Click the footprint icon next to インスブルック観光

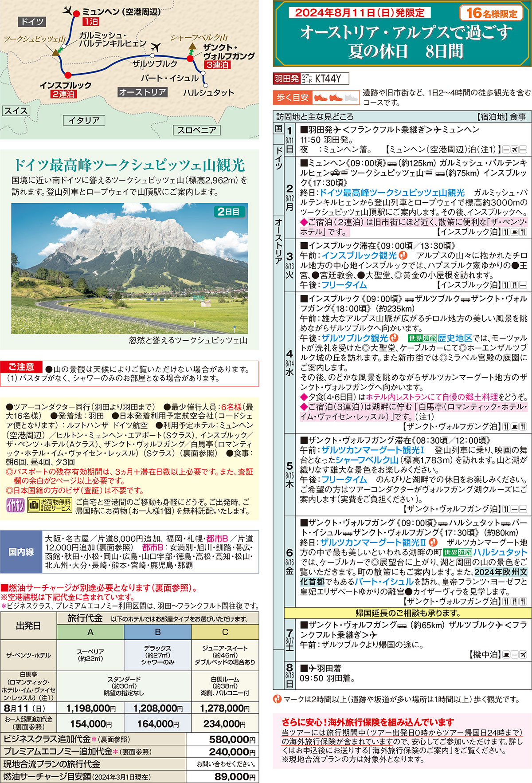403,256
